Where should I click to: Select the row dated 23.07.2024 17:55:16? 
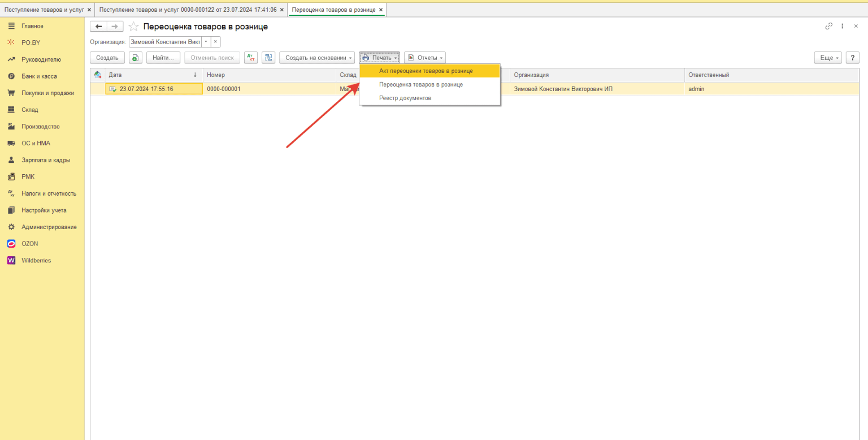point(146,89)
